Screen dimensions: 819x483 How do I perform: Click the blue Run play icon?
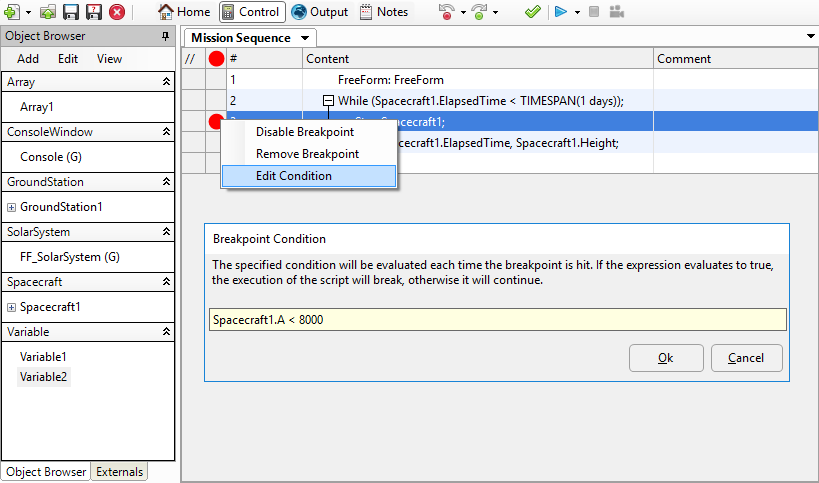[561, 11]
